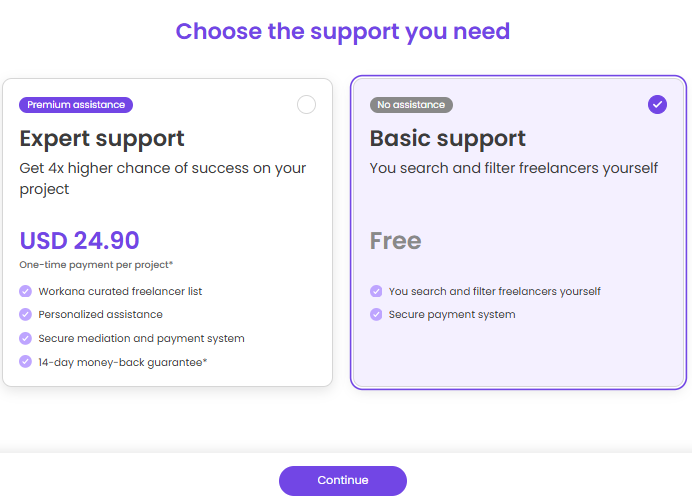Click the USD 24.90 price text

(79, 240)
